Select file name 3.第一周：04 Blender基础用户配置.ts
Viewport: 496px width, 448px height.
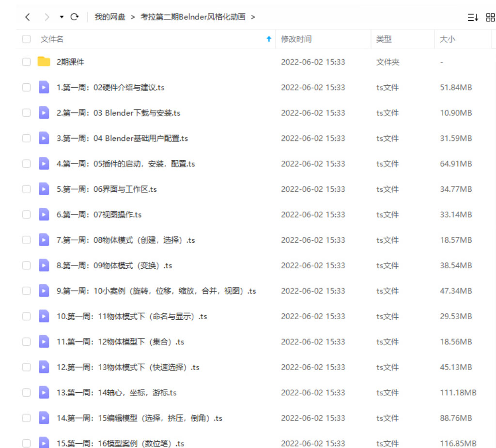pyautogui.click(x=122, y=139)
